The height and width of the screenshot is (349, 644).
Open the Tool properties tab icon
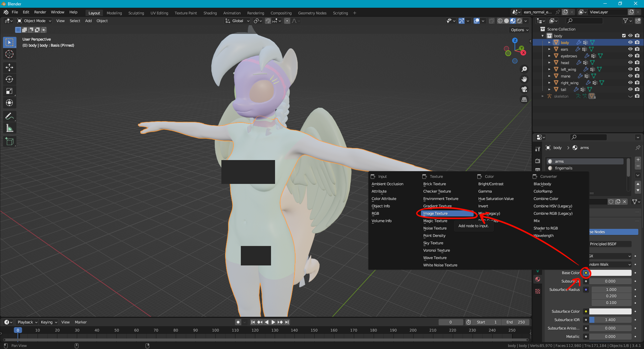click(x=538, y=149)
